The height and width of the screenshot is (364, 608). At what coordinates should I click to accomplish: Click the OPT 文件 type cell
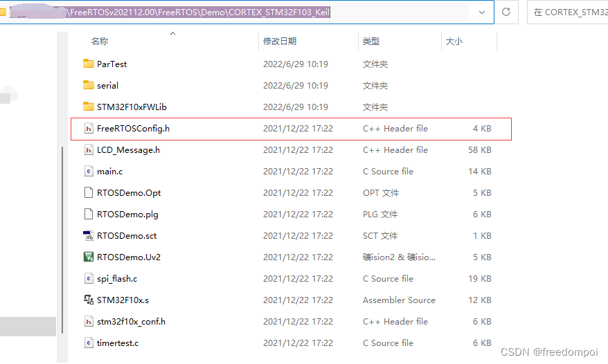(381, 192)
